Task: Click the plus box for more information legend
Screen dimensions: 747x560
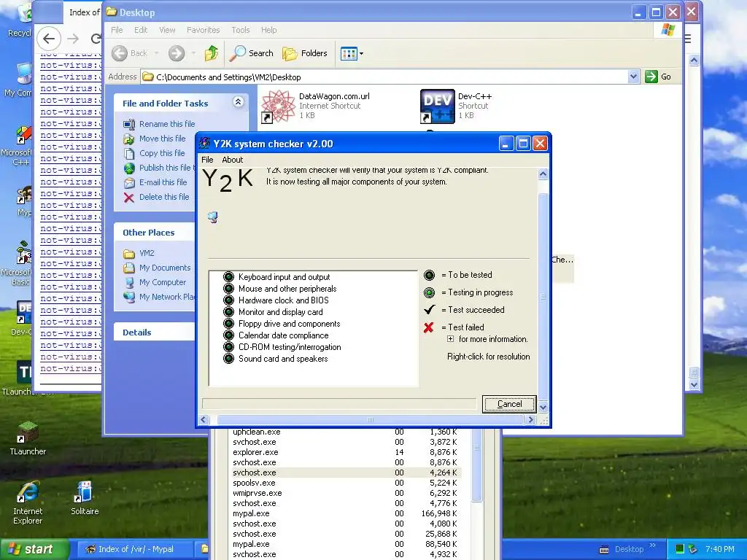Action: [450, 339]
